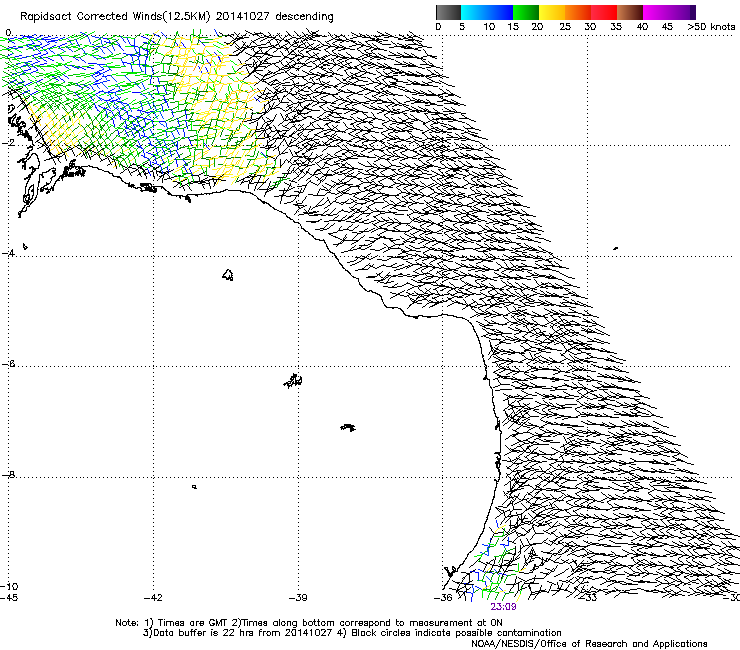The image size is (740, 650).
Task: Click the '20141027' date in the title
Action: [243, 16]
